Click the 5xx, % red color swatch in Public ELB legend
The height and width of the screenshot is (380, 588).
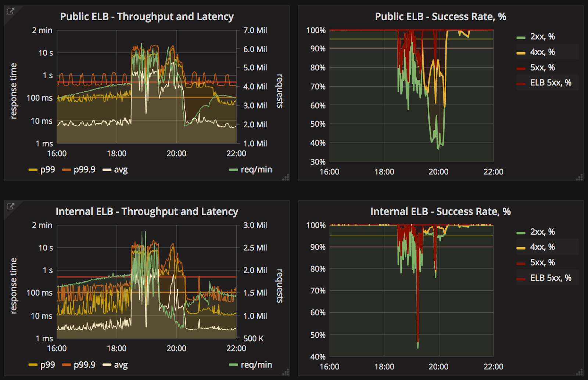[521, 68]
